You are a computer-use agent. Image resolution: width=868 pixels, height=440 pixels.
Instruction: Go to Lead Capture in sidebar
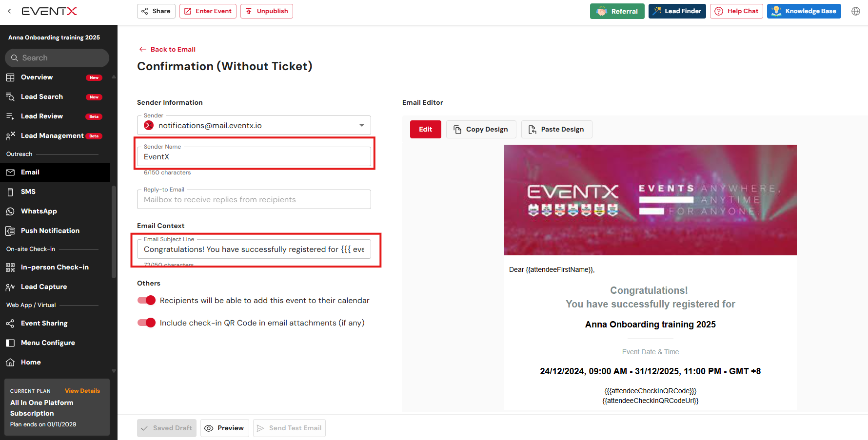click(x=44, y=287)
